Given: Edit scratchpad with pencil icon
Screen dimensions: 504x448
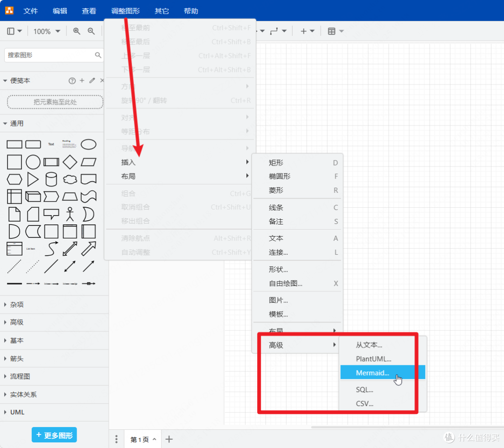Looking at the screenshot, I should point(92,80).
